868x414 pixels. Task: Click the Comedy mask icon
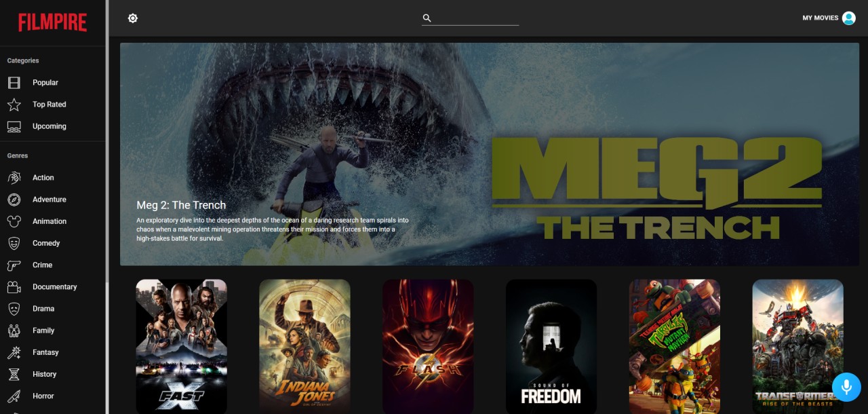coord(14,243)
